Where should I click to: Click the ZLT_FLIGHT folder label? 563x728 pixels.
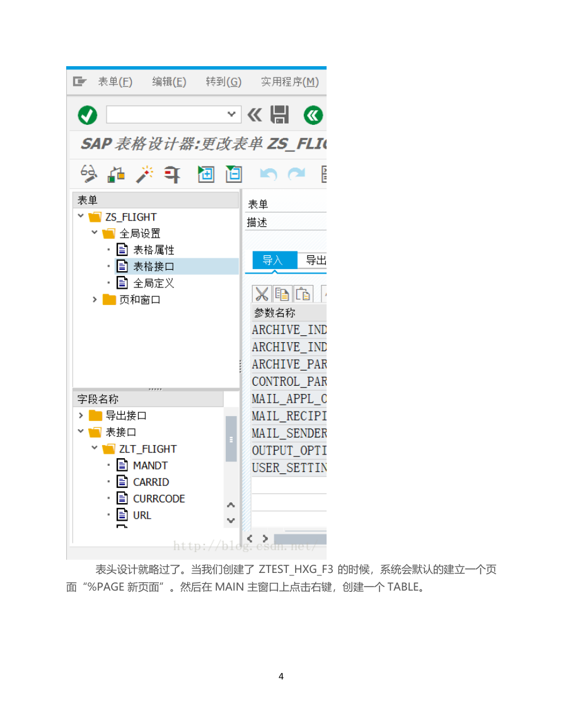[148, 449]
